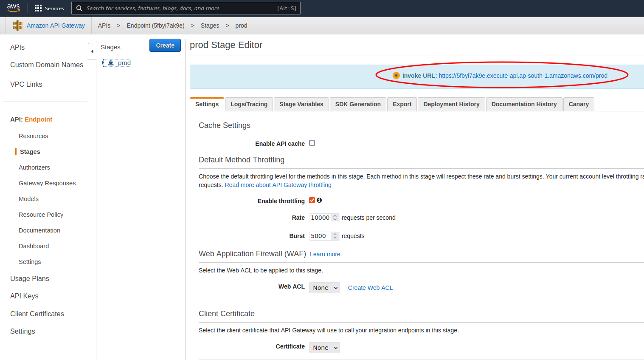Open the Invoke URL link
This screenshot has height=360, width=644.
click(x=523, y=76)
